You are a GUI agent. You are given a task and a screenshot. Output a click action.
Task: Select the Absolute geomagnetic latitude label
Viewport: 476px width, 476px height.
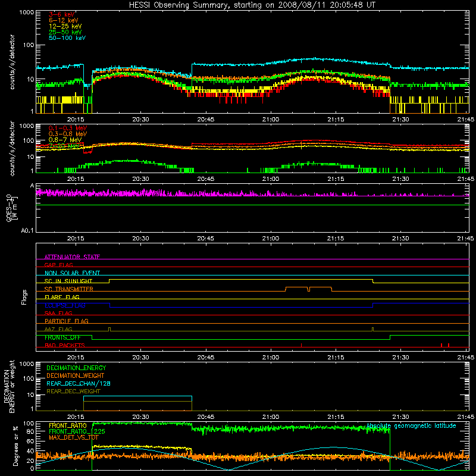pyautogui.click(x=411, y=426)
